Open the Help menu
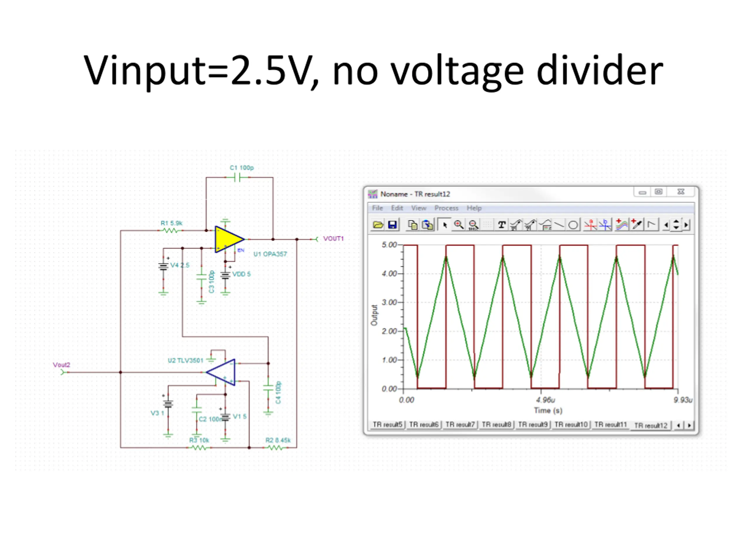The height and width of the screenshot is (560, 747). click(474, 208)
